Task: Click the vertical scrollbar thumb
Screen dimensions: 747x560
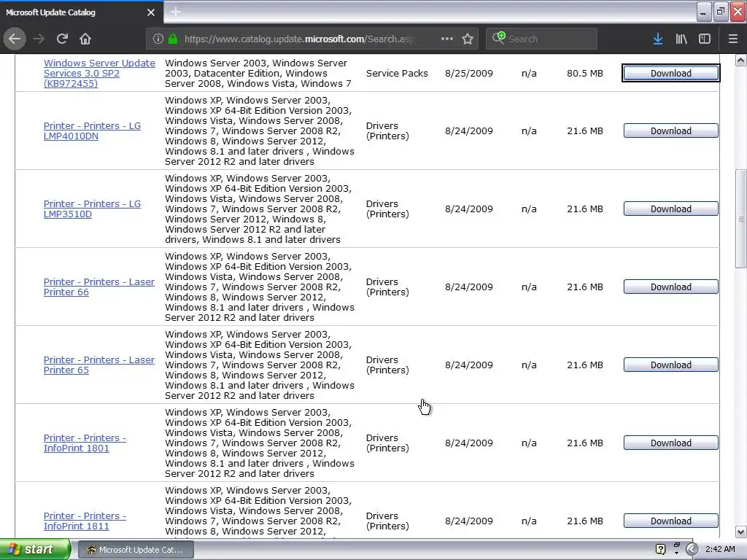Action: [x=741, y=219]
